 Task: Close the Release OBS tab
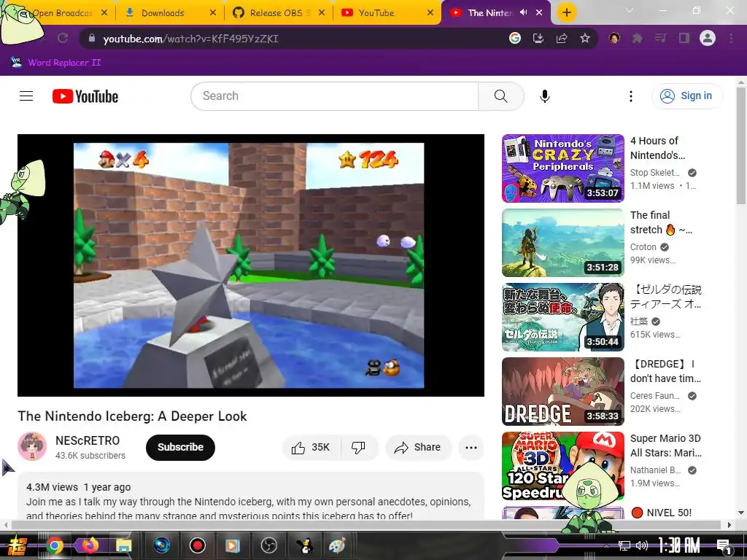pos(322,13)
